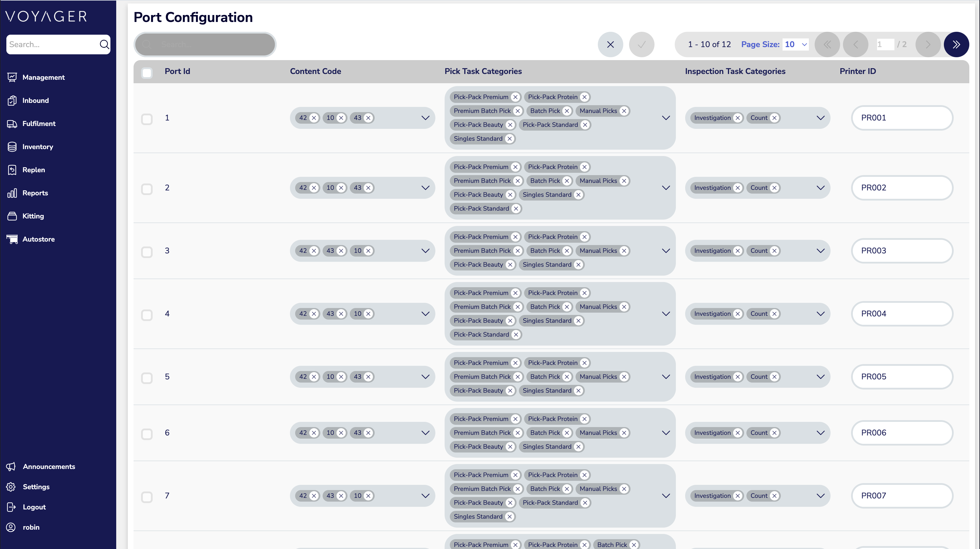Open the Fulfilment section
Screen dimensions: 980x549
coord(39,124)
